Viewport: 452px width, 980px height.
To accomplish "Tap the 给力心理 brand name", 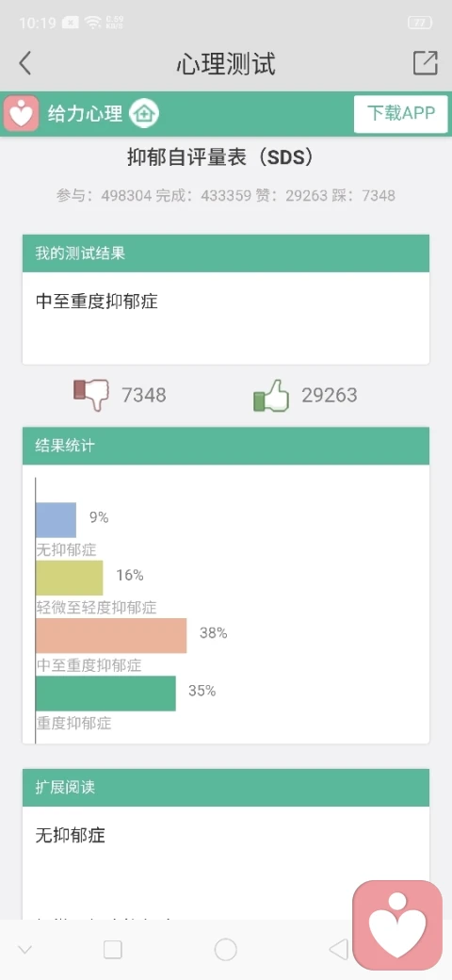I will click(85, 114).
